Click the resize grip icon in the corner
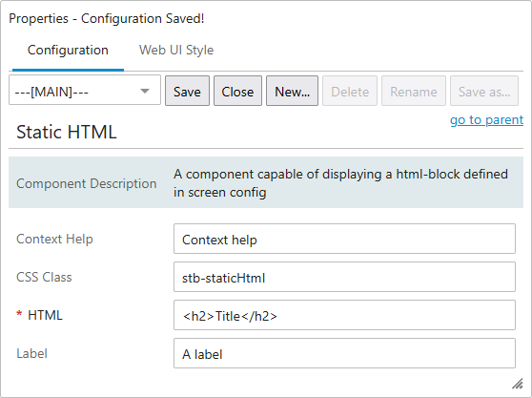This screenshot has height=398, width=532. coord(518,384)
